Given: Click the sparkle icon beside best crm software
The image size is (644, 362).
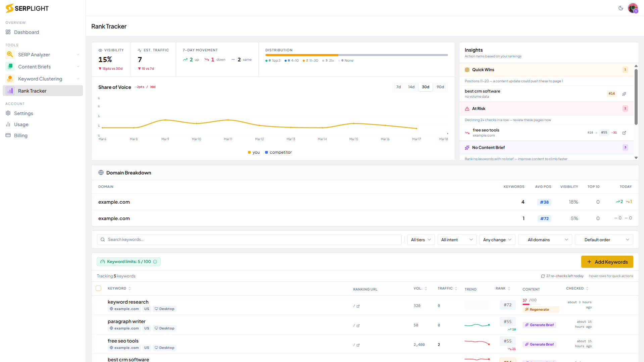Looking at the screenshot, I should (x=624, y=94).
